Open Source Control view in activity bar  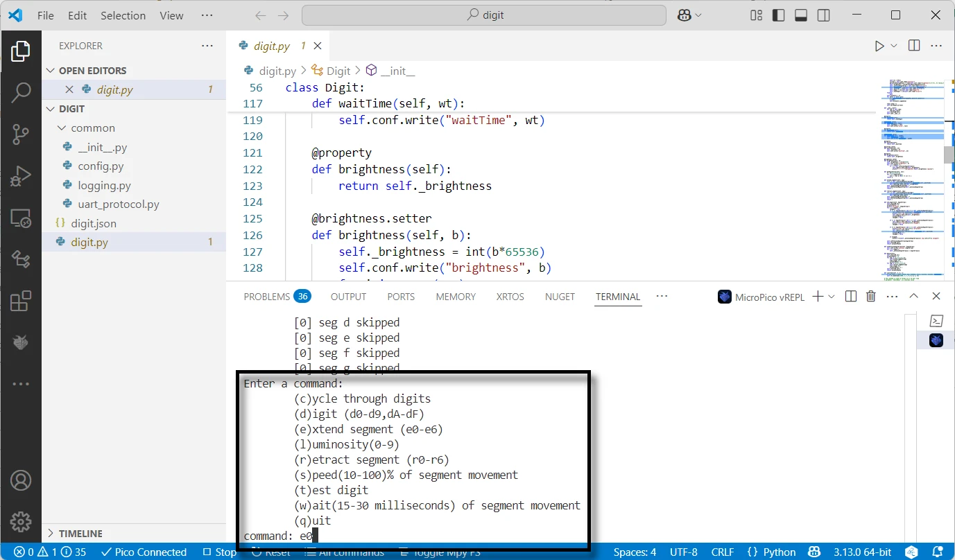(x=21, y=134)
